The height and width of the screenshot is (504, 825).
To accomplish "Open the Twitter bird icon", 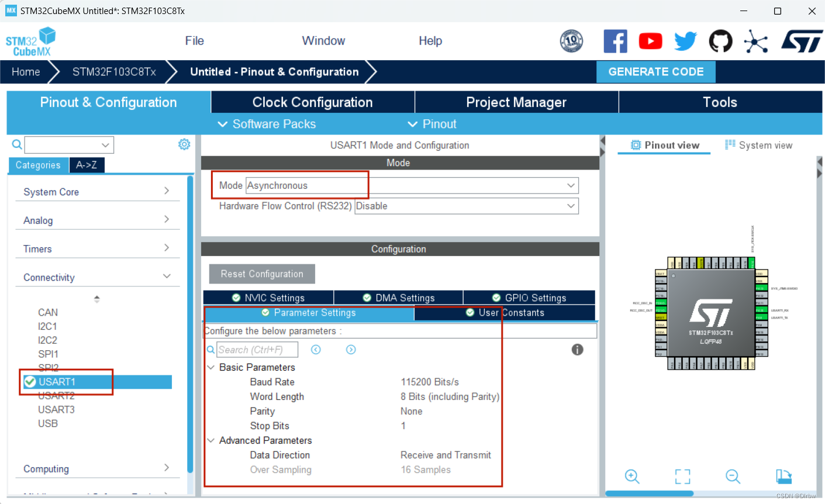I will coord(685,41).
